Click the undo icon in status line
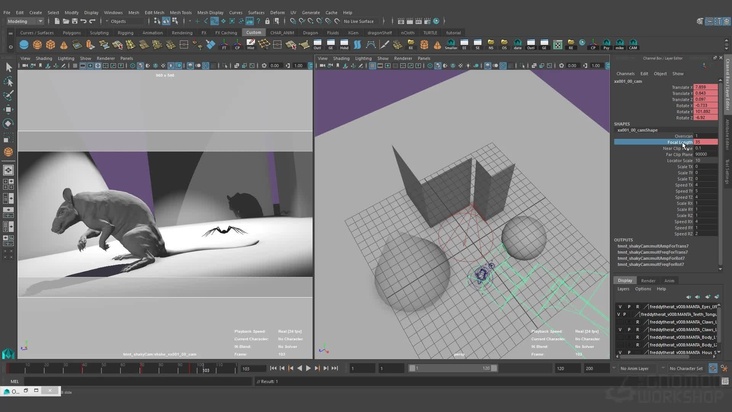 pos(86,21)
